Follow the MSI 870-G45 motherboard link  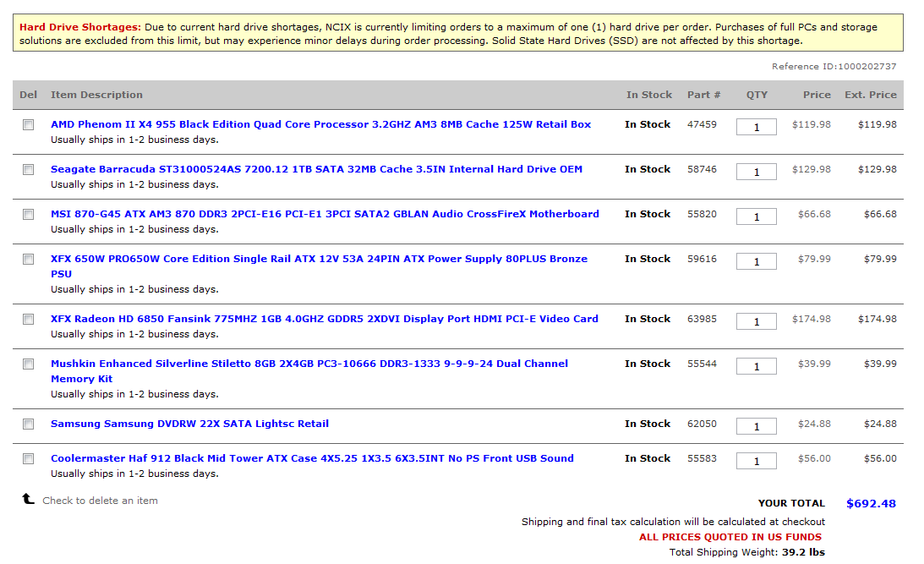click(x=325, y=214)
